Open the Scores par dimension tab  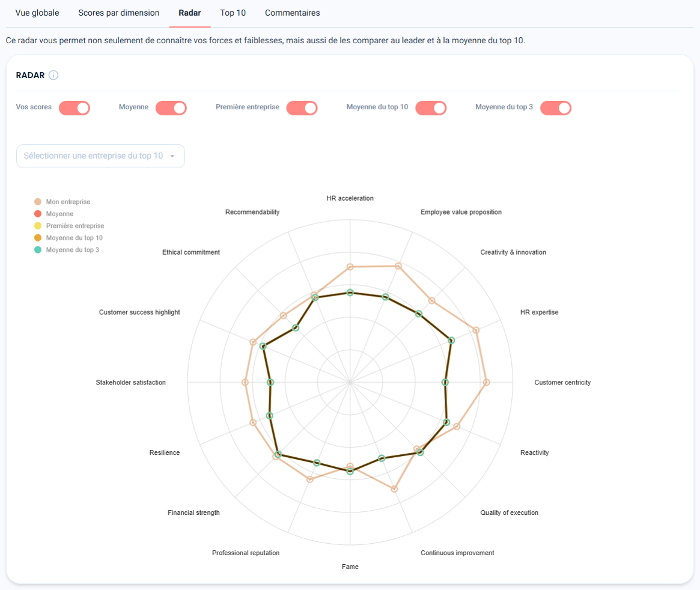click(x=119, y=13)
